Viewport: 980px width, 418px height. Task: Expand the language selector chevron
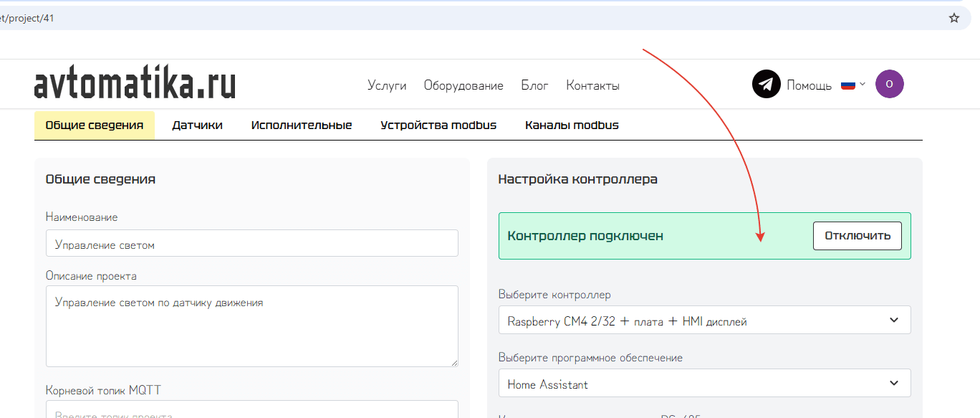(863, 84)
